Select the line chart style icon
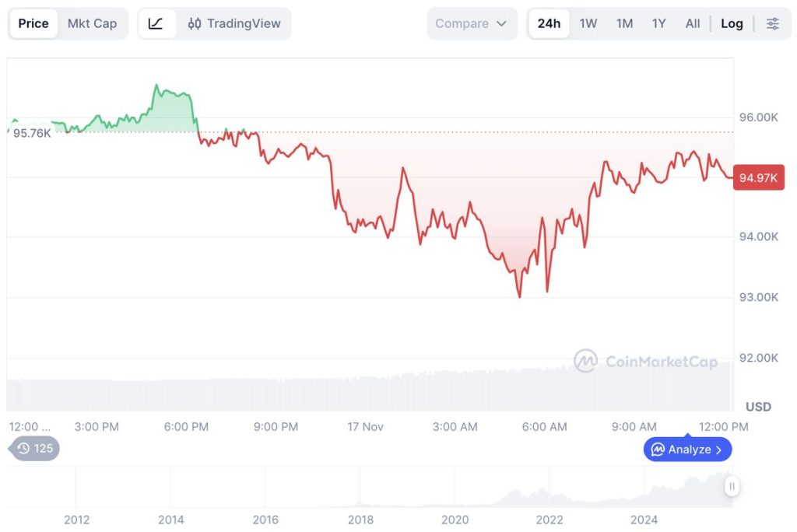 tap(156, 23)
